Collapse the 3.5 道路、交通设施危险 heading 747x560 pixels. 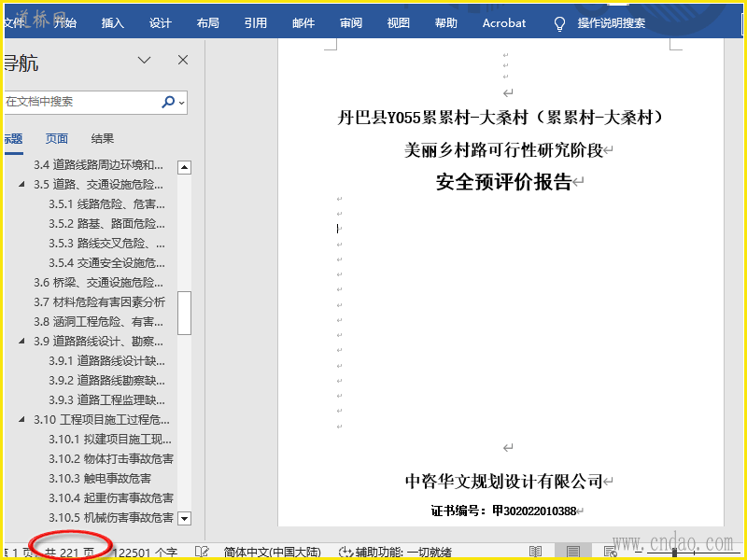pos(21,184)
